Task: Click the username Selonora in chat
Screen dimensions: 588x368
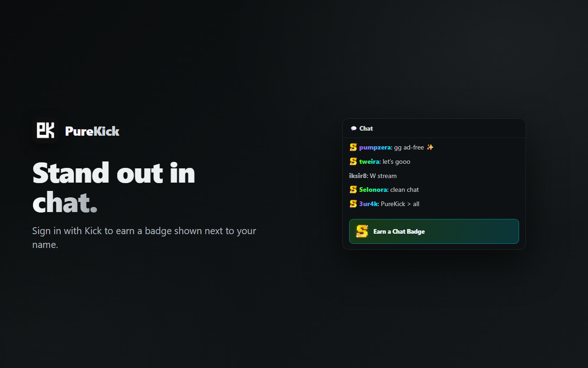Action: [x=373, y=190]
